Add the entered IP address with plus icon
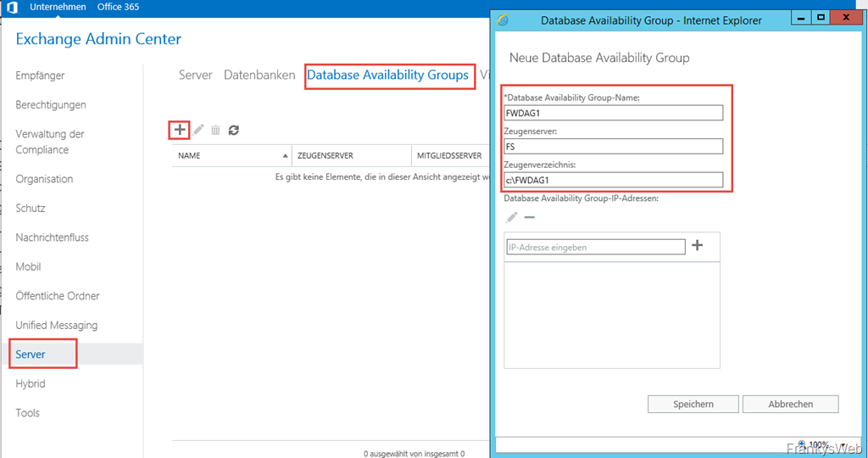This screenshot has height=458, width=868. [x=698, y=246]
